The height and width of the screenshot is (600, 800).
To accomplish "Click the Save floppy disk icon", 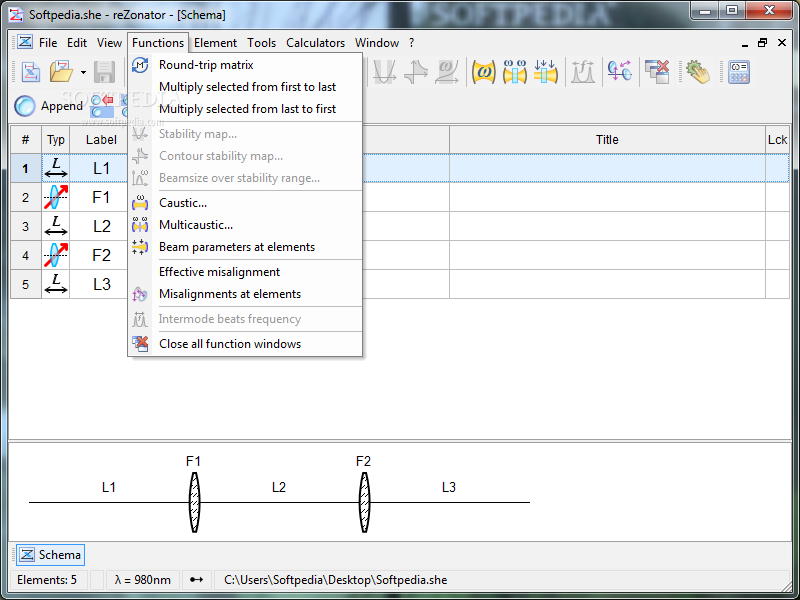I will [105, 72].
